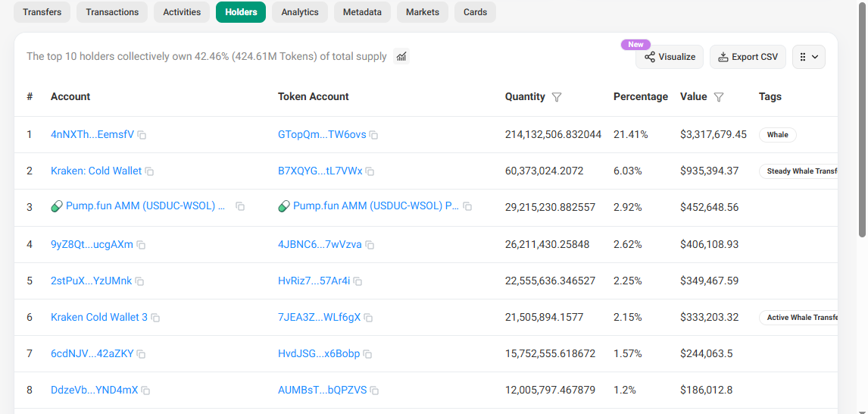Switch to the Metadata tab
Image resolution: width=868 pixels, height=414 pixels.
tap(362, 11)
